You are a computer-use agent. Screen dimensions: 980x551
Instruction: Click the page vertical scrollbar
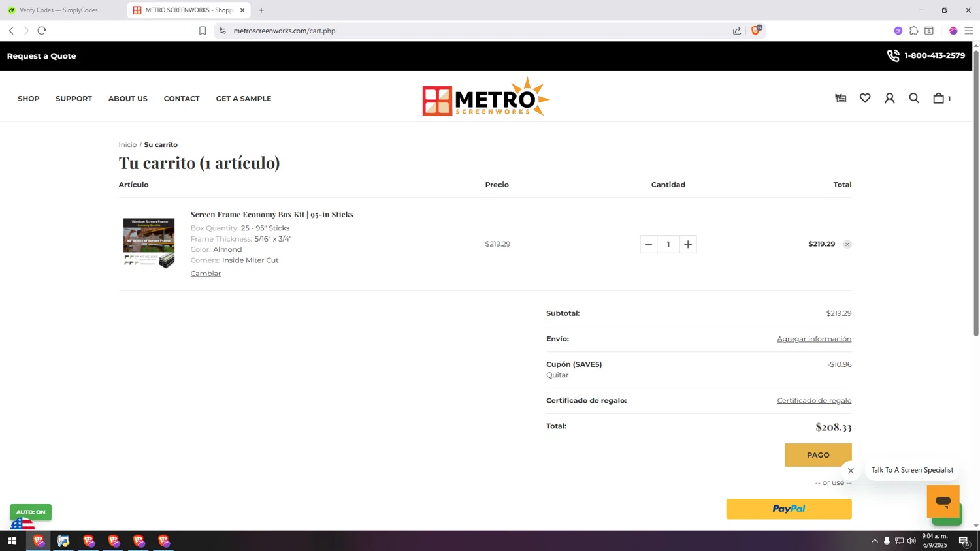[976, 193]
